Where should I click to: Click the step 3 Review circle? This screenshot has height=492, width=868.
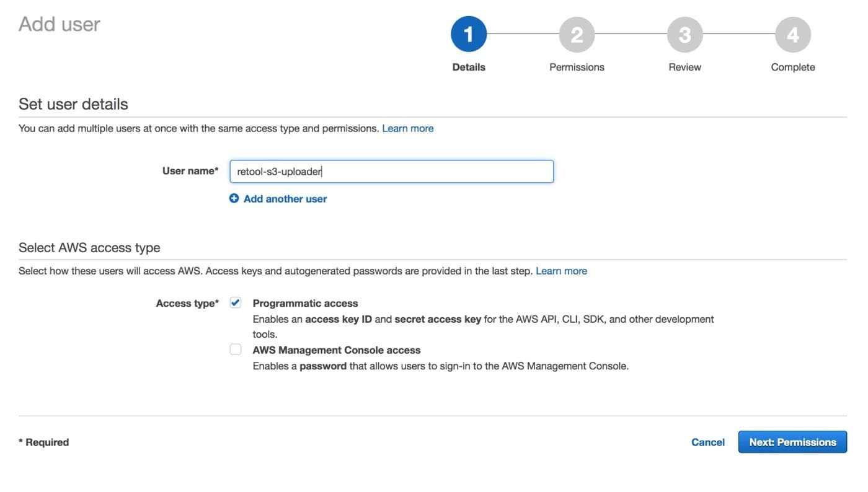click(684, 34)
